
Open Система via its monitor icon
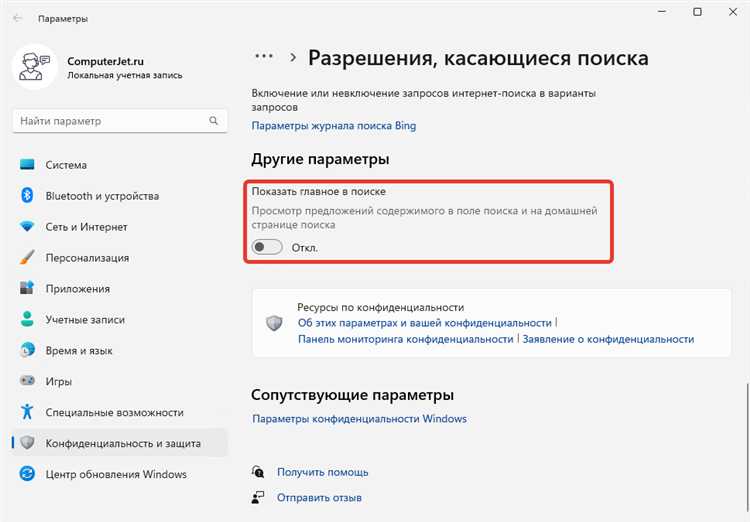click(x=27, y=165)
